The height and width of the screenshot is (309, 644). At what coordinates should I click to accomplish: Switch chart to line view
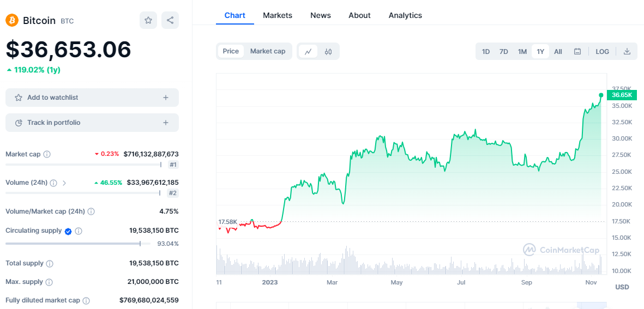pos(308,51)
